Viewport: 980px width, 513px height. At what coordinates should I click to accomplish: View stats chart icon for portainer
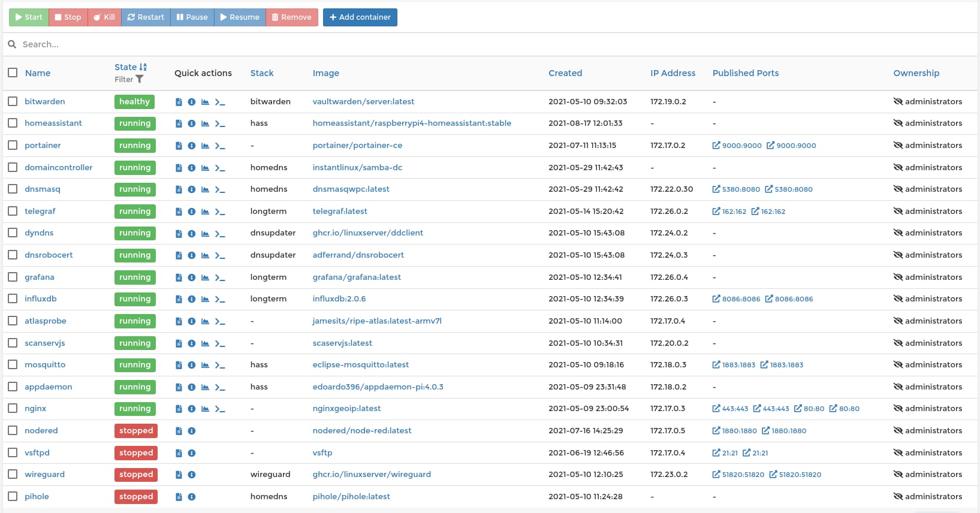pos(205,146)
